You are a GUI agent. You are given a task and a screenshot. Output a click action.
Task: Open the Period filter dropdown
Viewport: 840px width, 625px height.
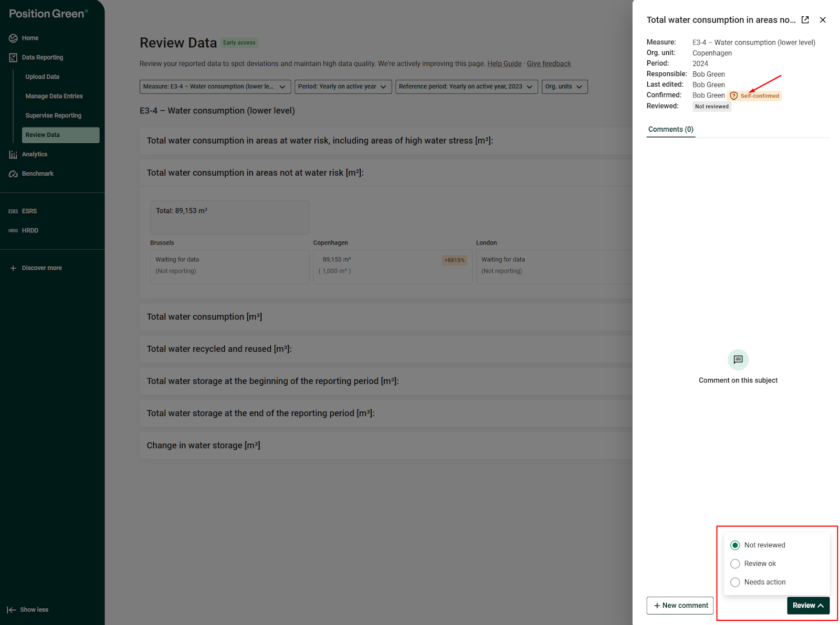pos(343,87)
